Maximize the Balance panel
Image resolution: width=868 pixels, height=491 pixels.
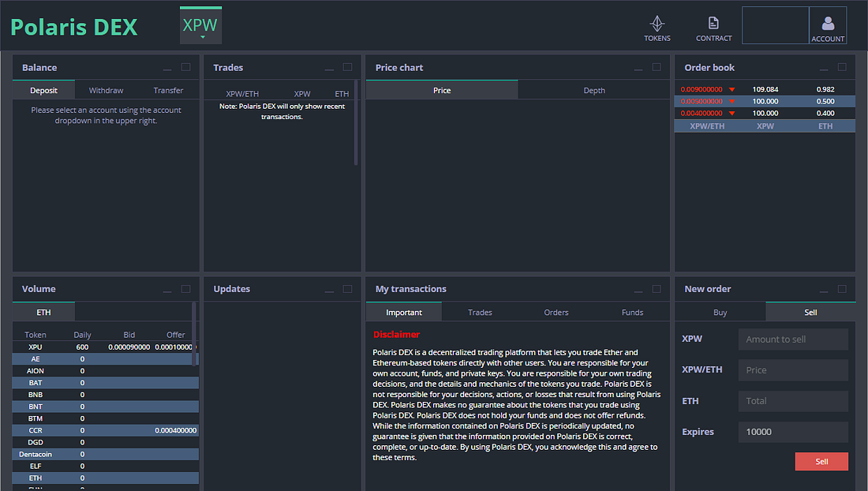pos(186,67)
